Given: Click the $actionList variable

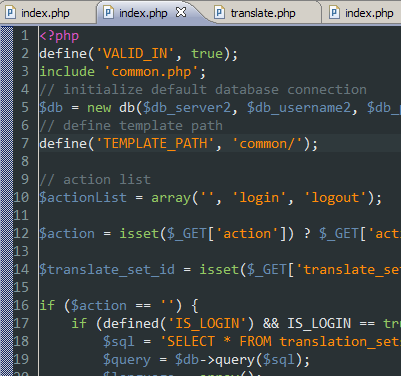Looking at the screenshot, I should pos(83,198).
